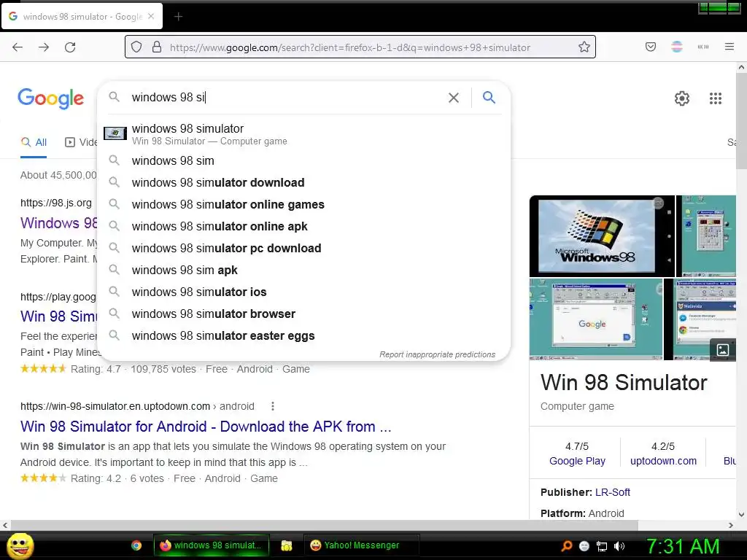Choose suggestion windows 98 simulator computer game
This screenshot has width=747, height=560.
pyautogui.click(x=304, y=134)
